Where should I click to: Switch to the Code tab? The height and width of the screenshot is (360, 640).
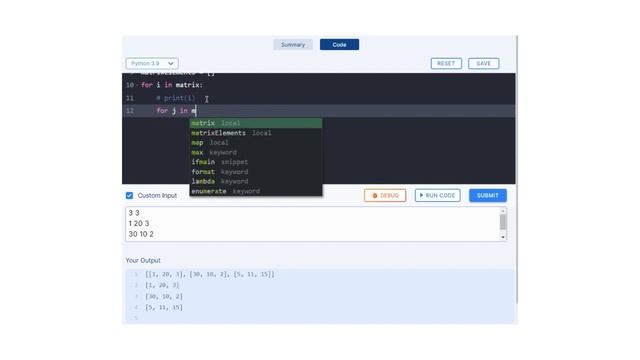(339, 44)
